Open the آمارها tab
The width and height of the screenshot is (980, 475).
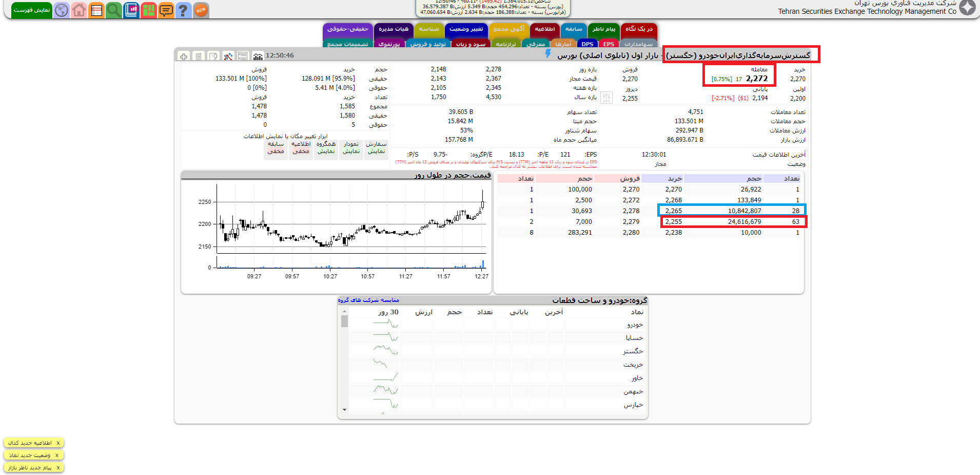tap(563, 44)
